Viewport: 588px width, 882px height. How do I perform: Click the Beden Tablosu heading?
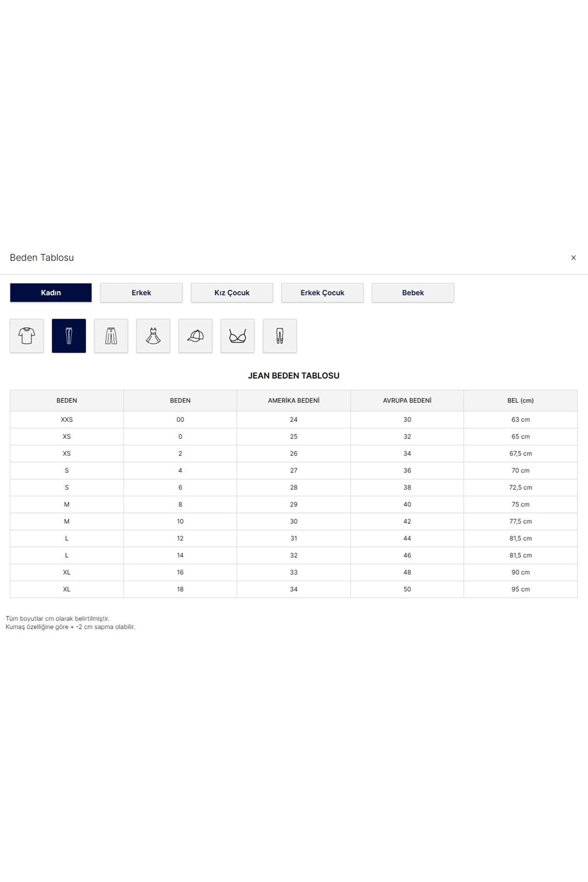click(42, 258)
